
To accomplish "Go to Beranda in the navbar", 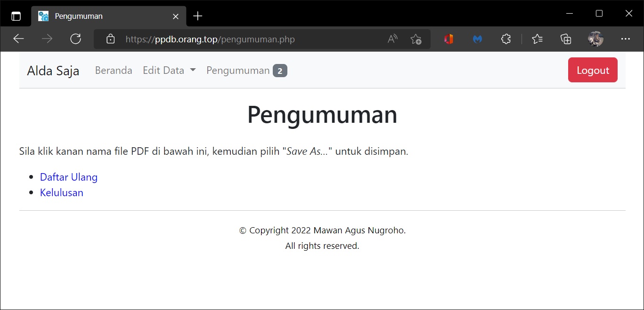I will coord(114,71).
